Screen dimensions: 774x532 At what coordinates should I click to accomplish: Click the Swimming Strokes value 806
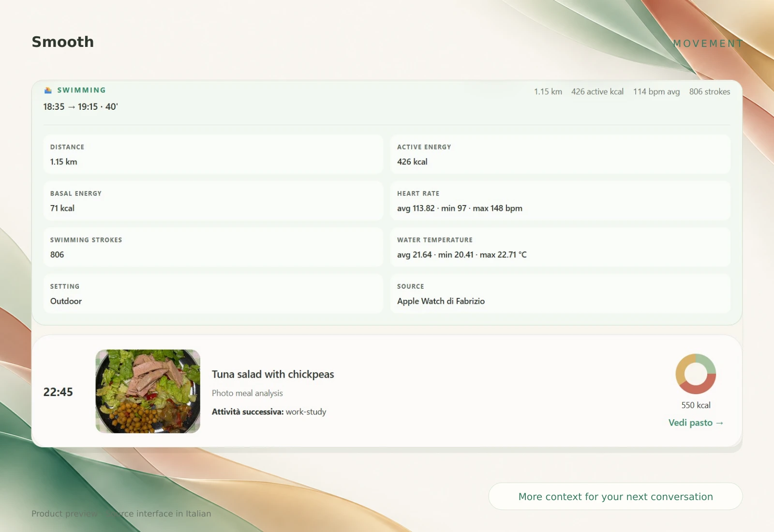click(57, 255)
